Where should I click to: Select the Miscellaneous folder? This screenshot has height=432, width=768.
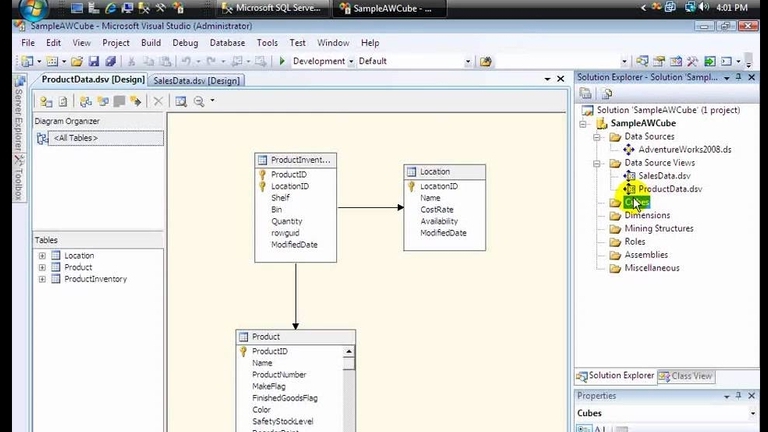pyautogui.click(x=652, y=268)
